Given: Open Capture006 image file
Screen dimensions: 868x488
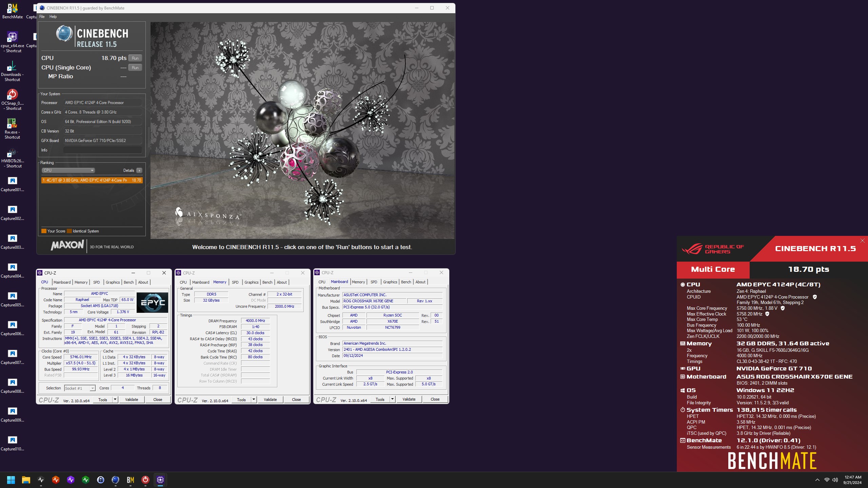Looking at the screenshot, I should [12, 328].
